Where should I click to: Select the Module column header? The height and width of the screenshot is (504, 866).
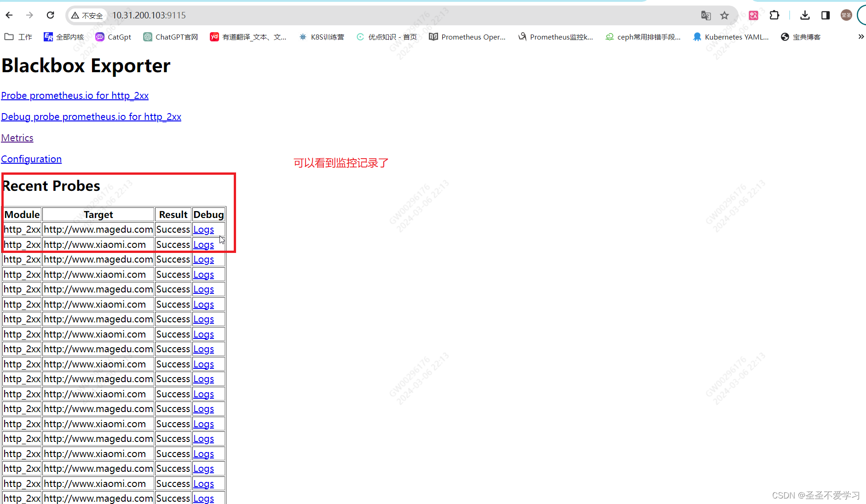(x=22, y=215)
